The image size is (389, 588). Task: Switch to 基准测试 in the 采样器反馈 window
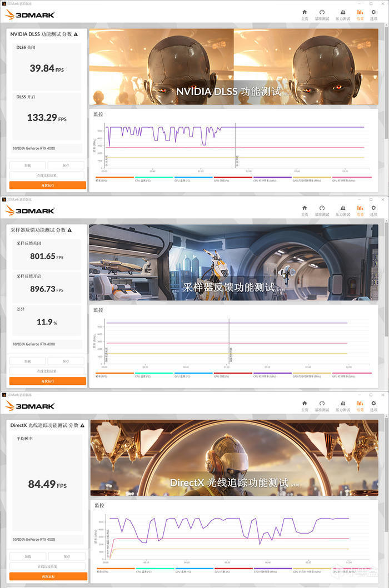[322, 211]
